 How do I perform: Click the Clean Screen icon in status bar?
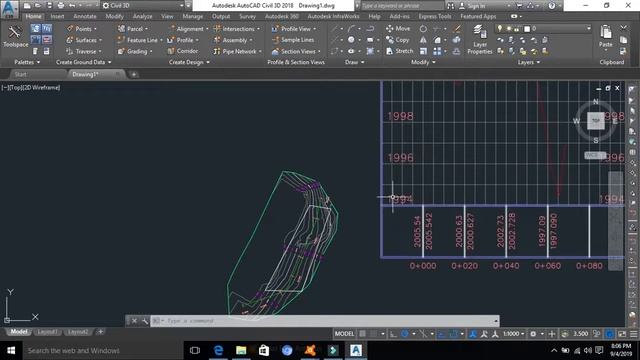pyautogui.click(x=622, y=334)
